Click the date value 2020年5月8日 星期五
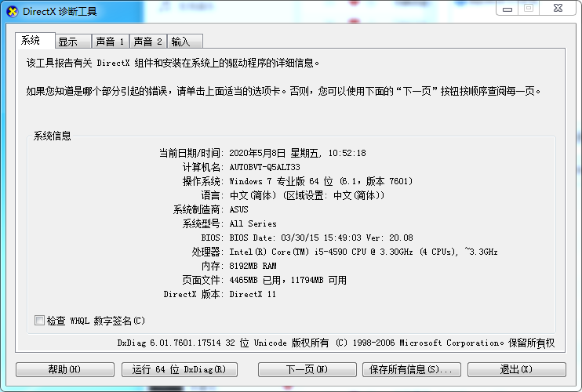Screen dimensions: 582x392 tap(275, 153)
